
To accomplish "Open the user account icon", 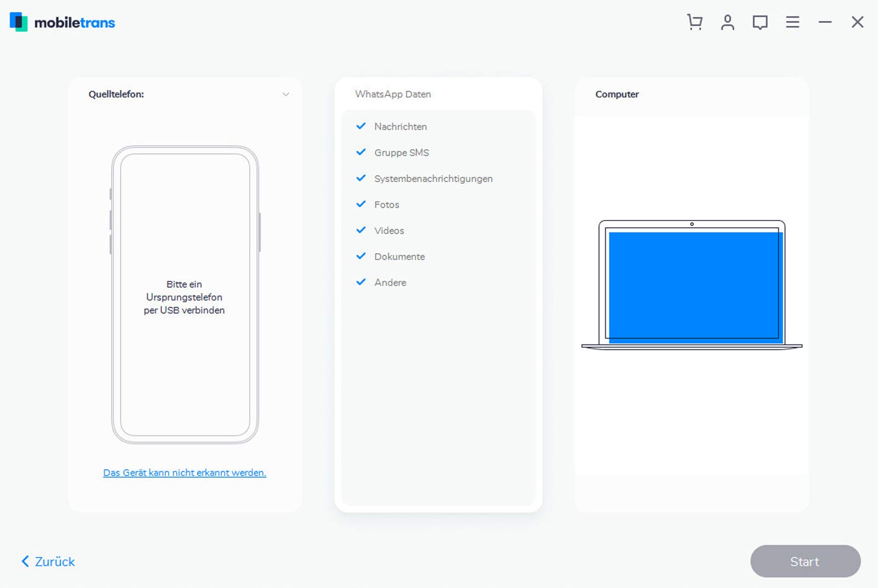I will coord(728,22).
